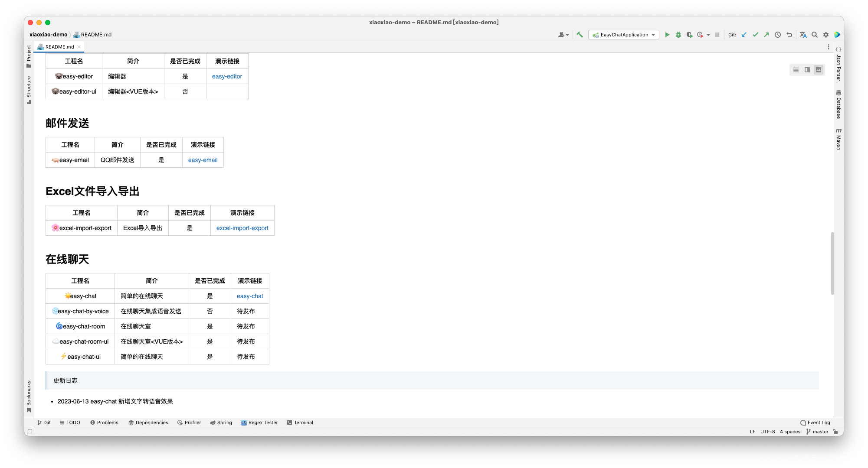
Task: Open the easy-chat demo link
Action: 250,296
